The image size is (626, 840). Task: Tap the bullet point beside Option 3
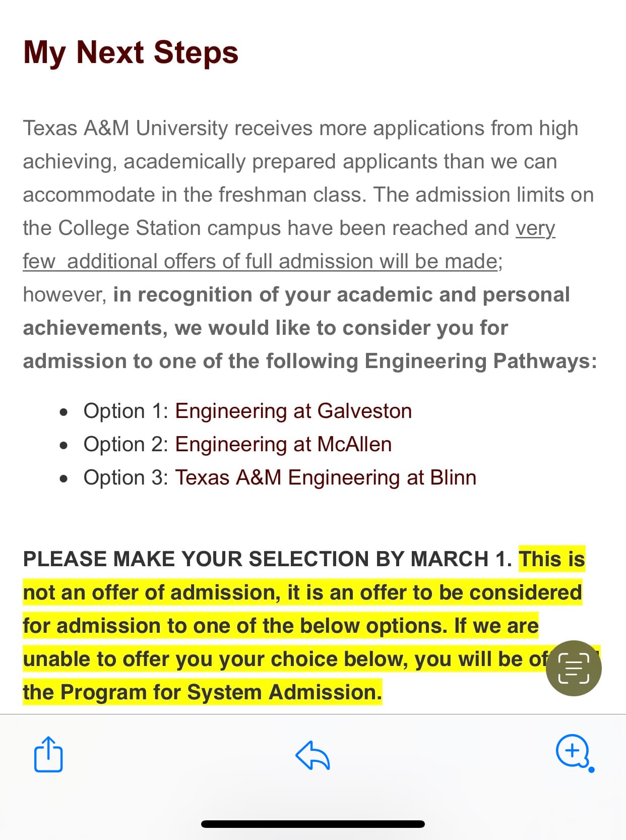coord(63,479)
